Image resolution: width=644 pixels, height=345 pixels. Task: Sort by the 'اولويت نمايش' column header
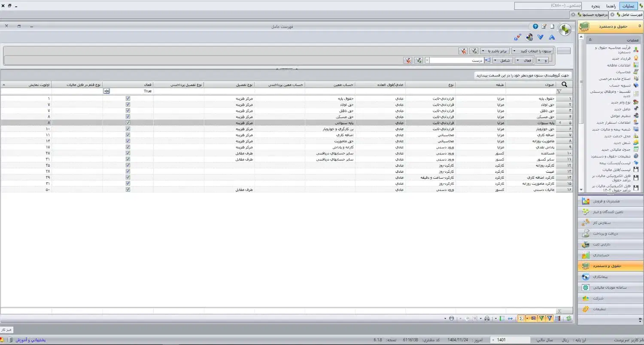pos(27,85)
